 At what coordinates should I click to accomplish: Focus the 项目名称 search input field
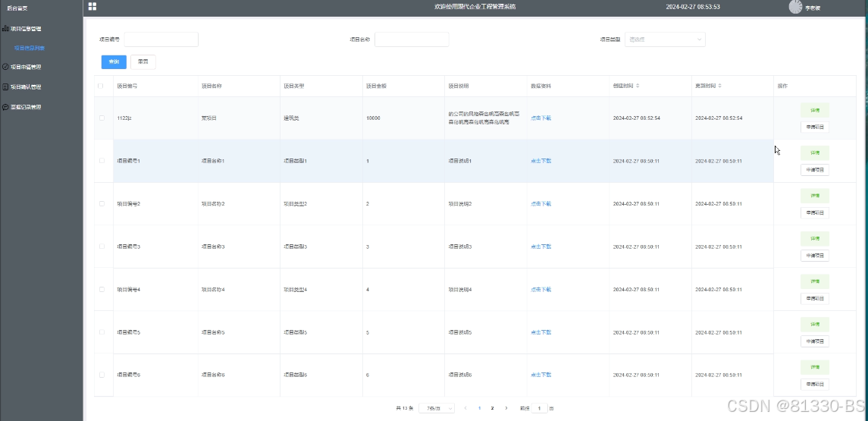412,39
